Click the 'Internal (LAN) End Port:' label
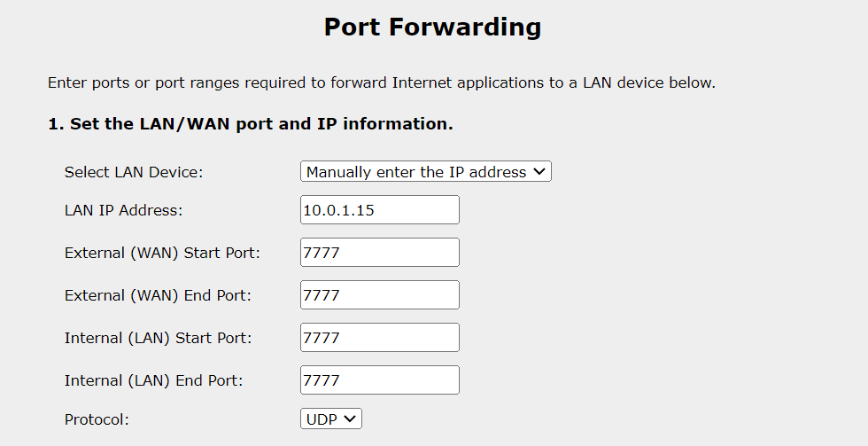Screen dimensions: 868x446 point(154,381)
